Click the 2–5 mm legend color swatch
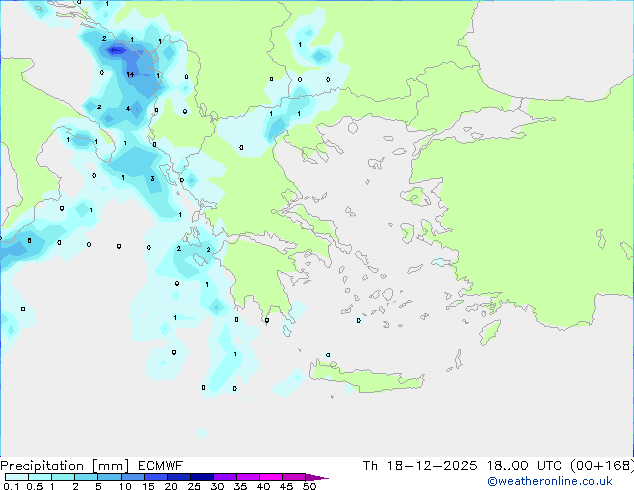 (86, 477)
